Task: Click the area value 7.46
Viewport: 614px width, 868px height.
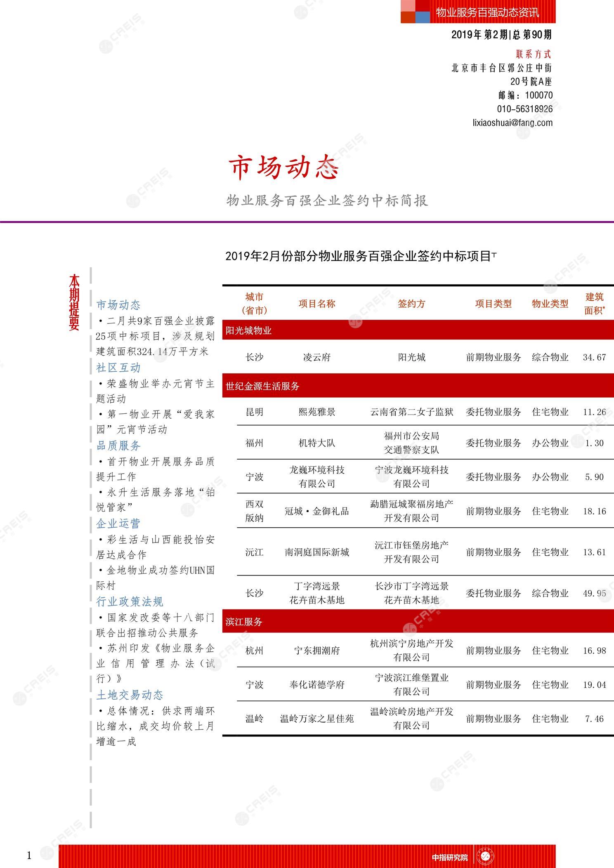Action: pyautogui.click(x=595, y=719)
